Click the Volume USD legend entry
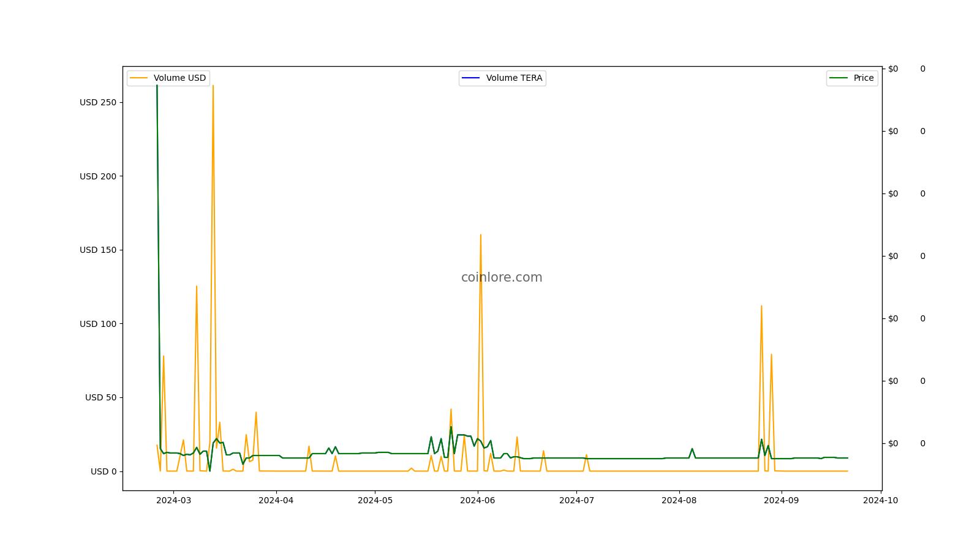 168,78
